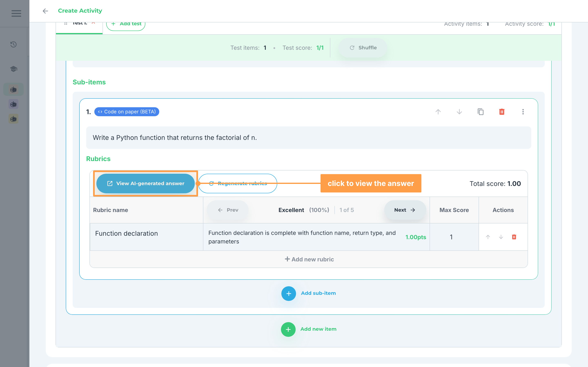The image size is (588, 367).
Task: Select the Test 1 tab
Action: (79, 24)
